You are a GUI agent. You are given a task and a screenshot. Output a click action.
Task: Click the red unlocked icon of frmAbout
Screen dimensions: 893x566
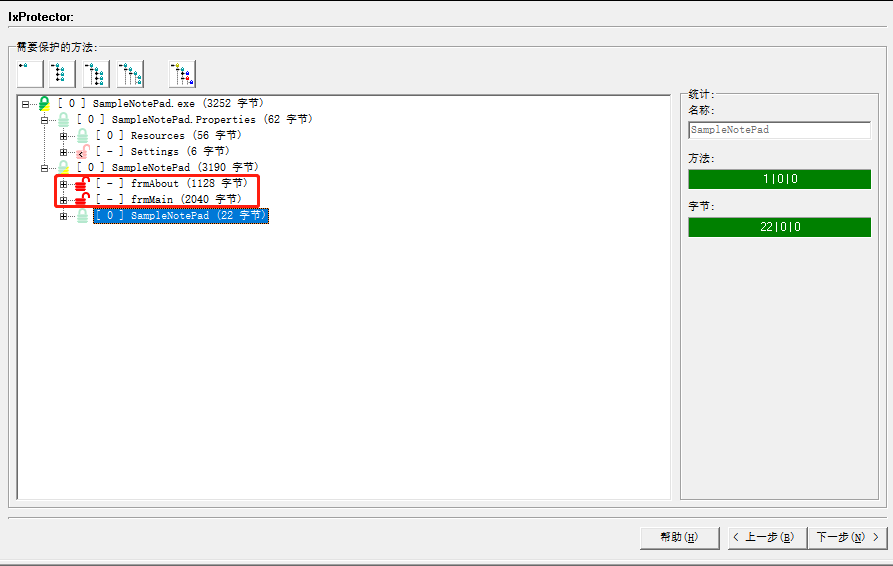(x=83, y=183)
